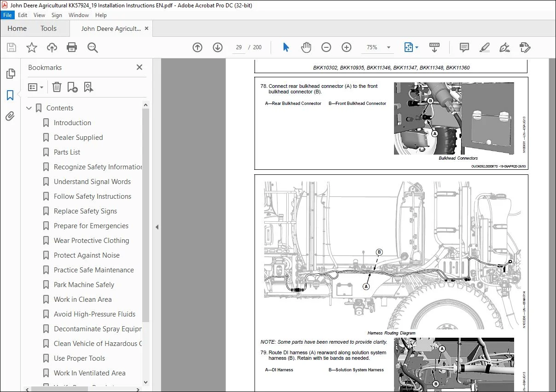Activate the Hand pan tool
This screenshot has height=392, width=556.
pyautogui.click(x=306, y=47)
